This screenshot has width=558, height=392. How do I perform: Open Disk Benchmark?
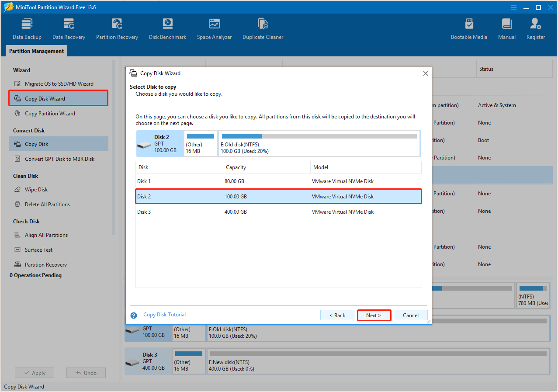pos(167,29)
